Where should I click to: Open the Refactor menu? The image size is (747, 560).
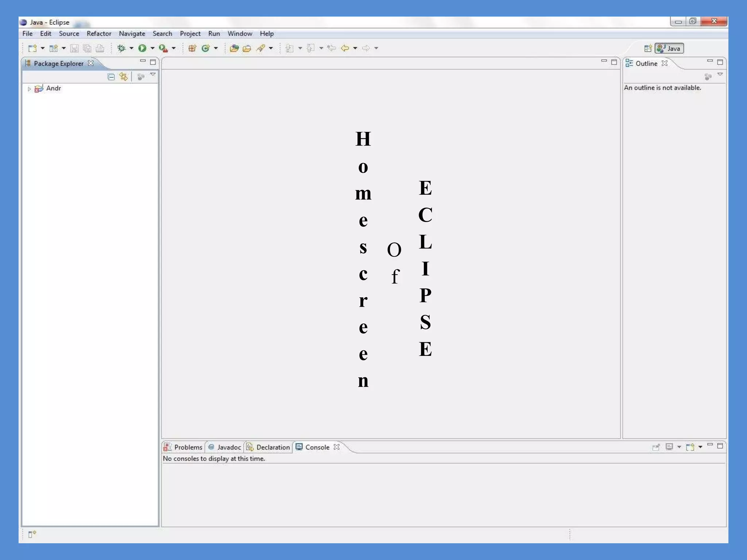tap(99, 34)
